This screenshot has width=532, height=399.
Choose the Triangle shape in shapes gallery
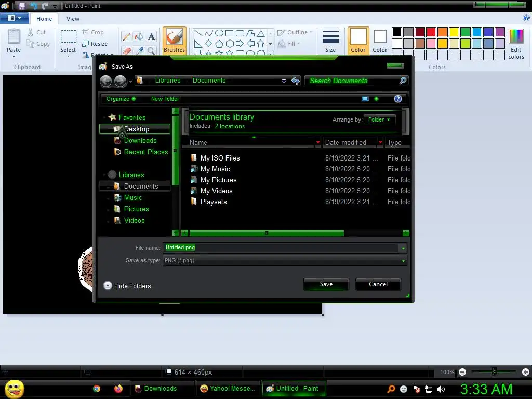click(261, 33)
